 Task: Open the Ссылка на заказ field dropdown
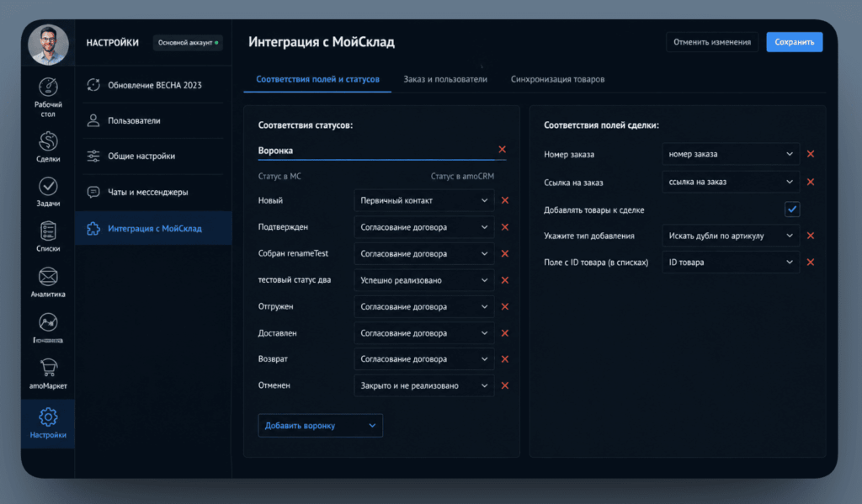click(730, 182)
